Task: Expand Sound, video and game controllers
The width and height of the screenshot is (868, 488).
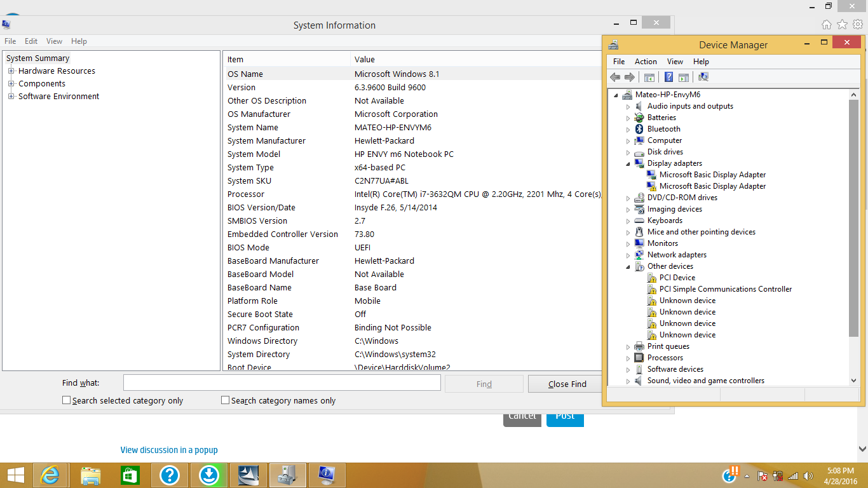Action: 628,381
